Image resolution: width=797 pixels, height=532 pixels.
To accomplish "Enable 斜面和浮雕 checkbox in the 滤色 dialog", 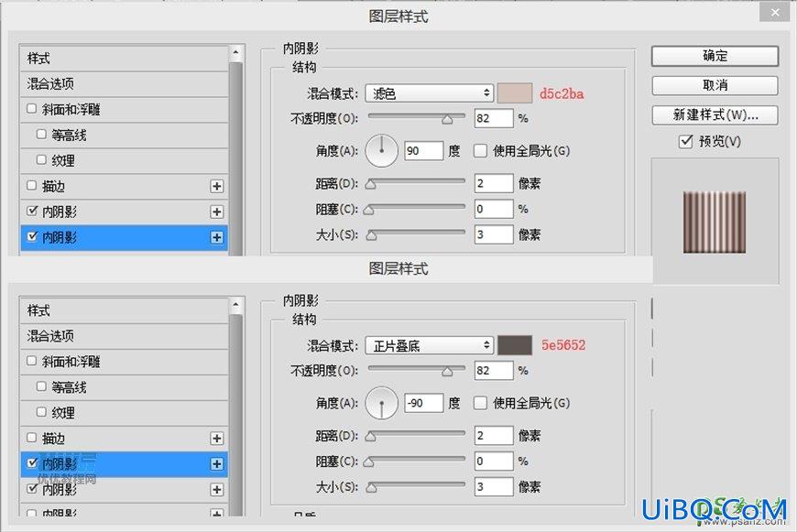I will pos(32,109).
